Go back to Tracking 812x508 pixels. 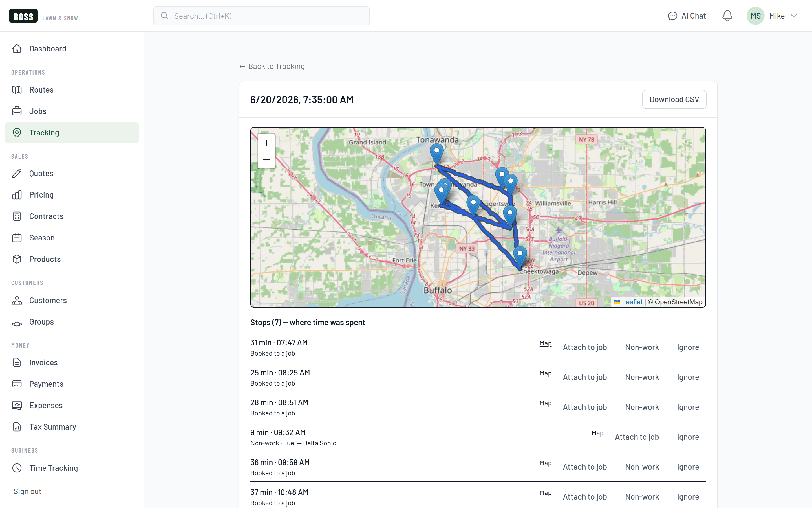click(272, 67)
